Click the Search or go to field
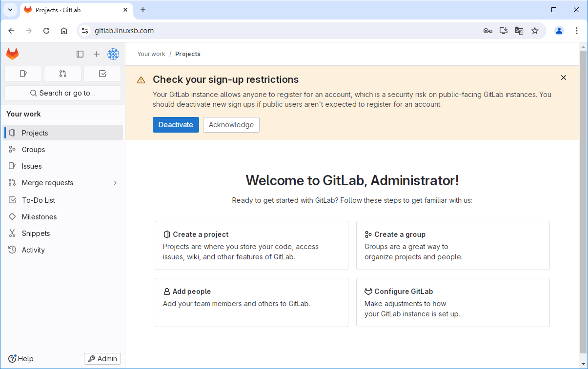 pos(62,93)
